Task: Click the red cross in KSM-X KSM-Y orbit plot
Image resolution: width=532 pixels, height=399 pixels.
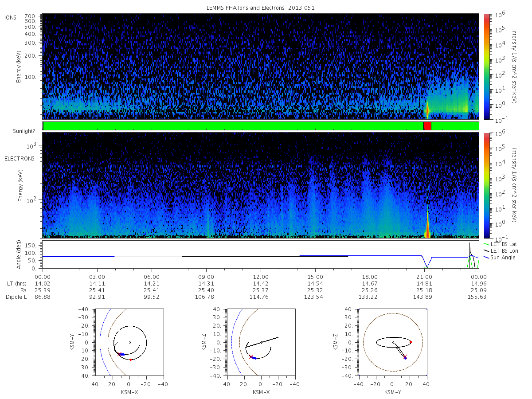Action: [x=119, y=353]
